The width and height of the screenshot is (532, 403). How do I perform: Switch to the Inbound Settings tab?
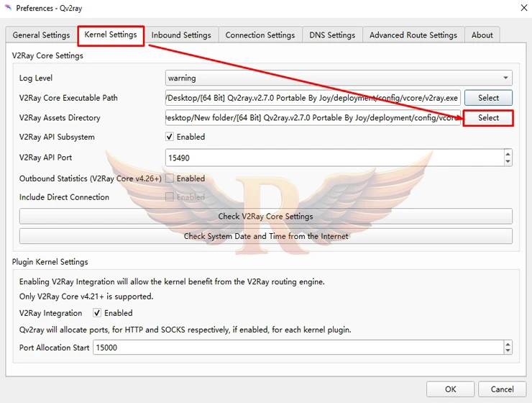(181, 35)
